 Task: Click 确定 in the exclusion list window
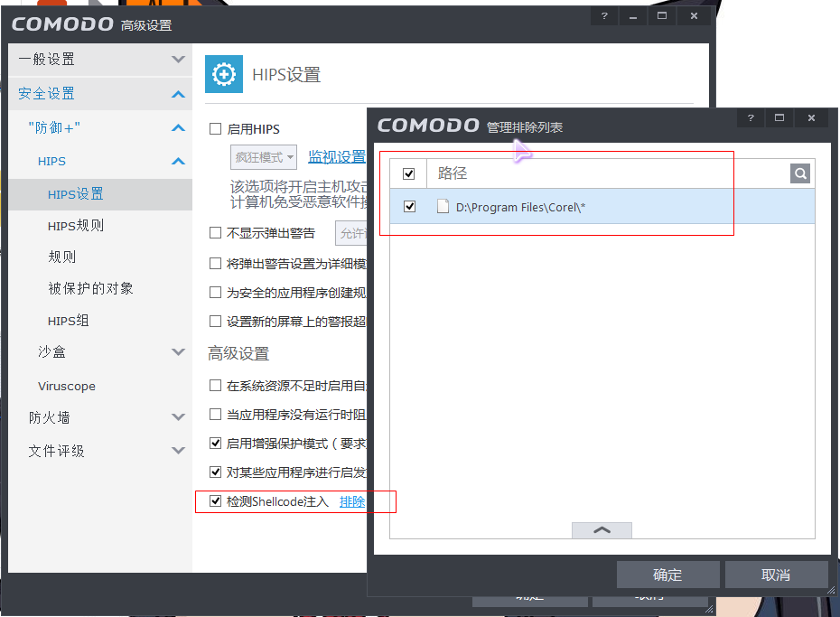tap(668, 575)
